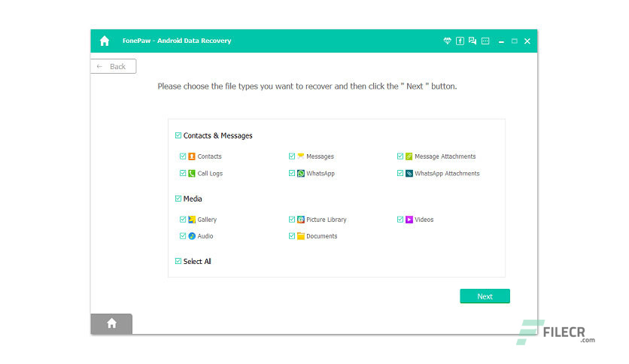629x364 pixels.
Task: Click the yellow Messages envelope icon
Action: pos(300,156)
